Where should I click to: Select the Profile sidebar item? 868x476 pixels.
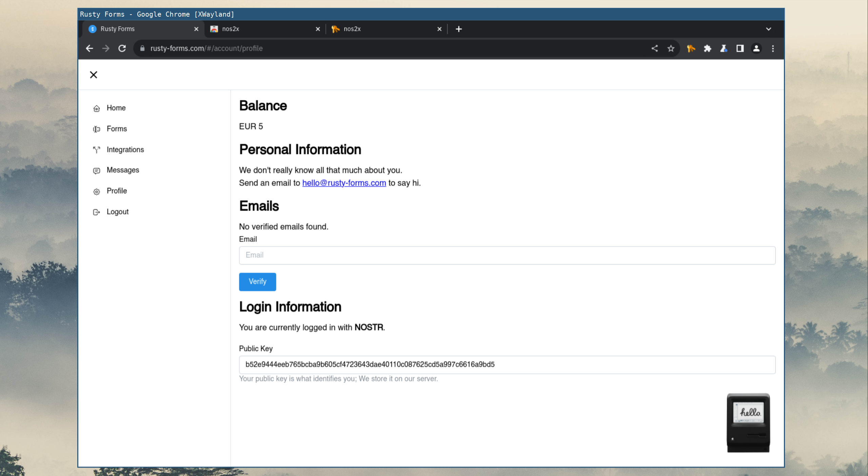(x=117, y=191)
